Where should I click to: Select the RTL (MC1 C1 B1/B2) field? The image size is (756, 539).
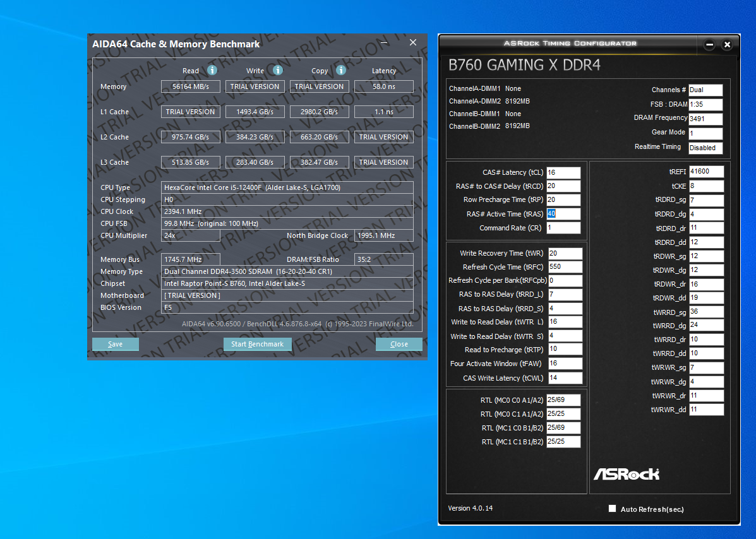coord(563,442)
